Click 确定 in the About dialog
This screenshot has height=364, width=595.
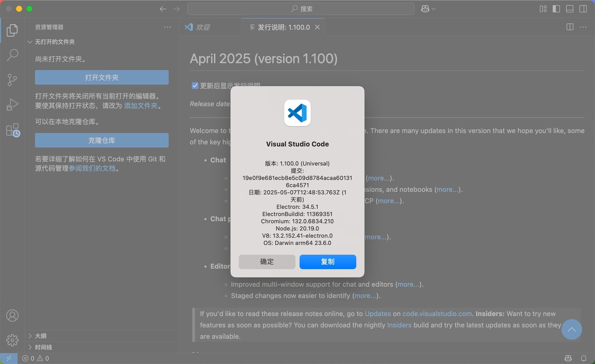click(x=267, y=262)
